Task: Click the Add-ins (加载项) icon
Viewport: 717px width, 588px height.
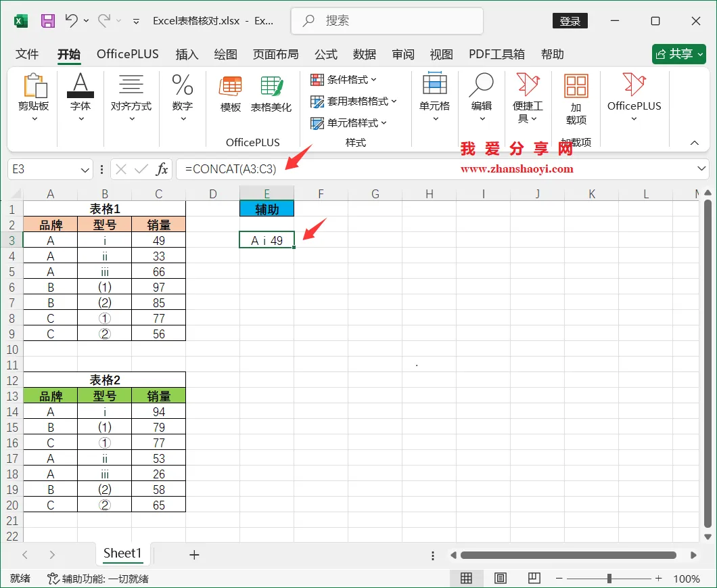Action: pos(576,99)
